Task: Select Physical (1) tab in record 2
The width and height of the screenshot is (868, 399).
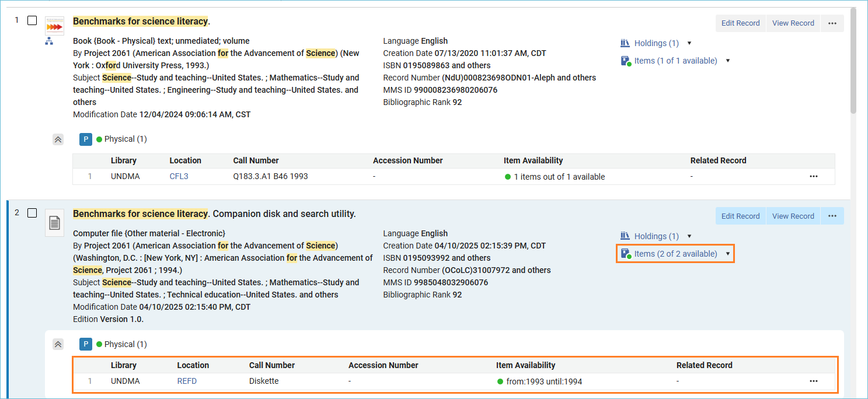Action: coord(121,344)
